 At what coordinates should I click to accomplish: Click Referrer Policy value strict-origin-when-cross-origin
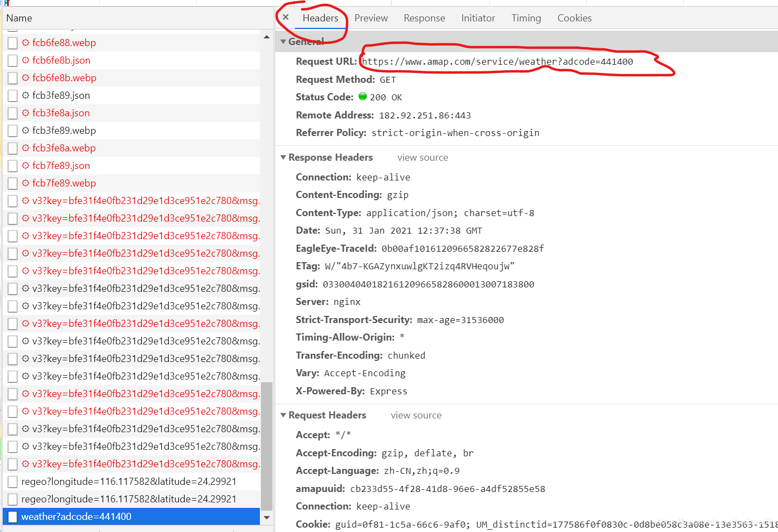[456, 133]
